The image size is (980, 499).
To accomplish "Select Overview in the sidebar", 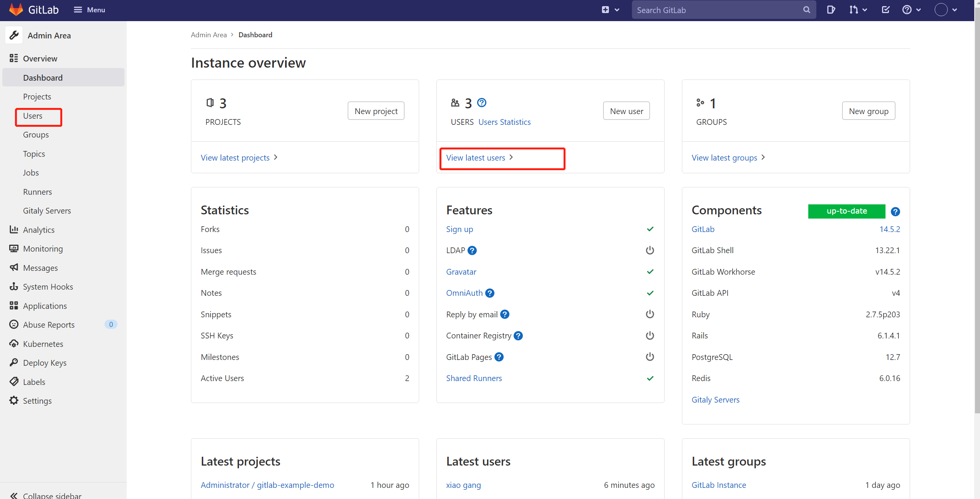I will tap(40, 58).
